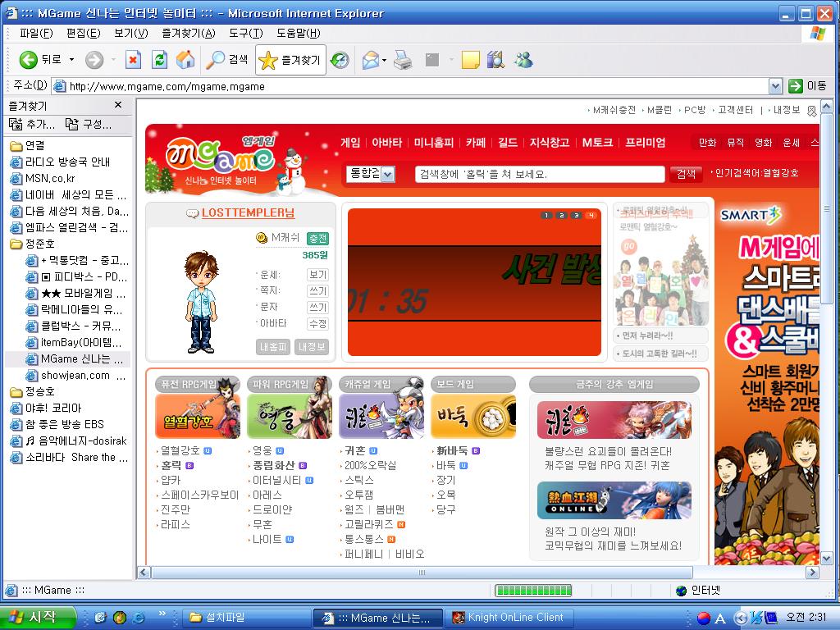Open the 지식창고 navigation tab
Screen dimensions: 840x630
tap(550, 143)
